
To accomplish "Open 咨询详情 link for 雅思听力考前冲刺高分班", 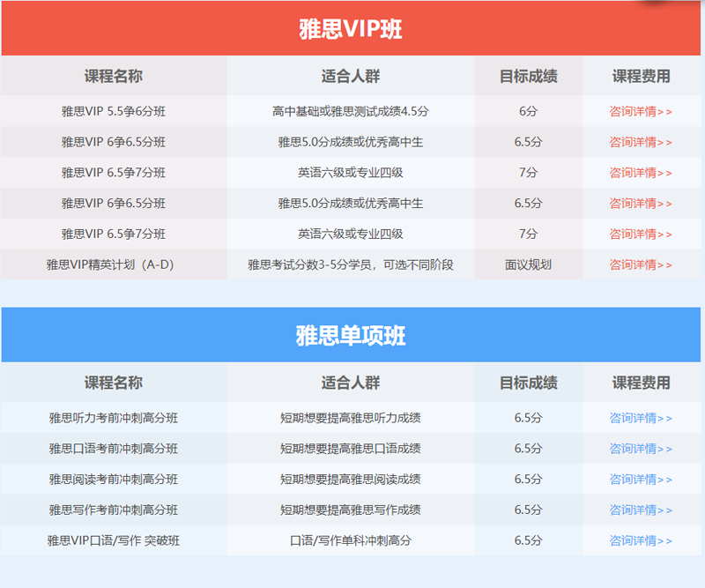I will click(x=641, y=418).
